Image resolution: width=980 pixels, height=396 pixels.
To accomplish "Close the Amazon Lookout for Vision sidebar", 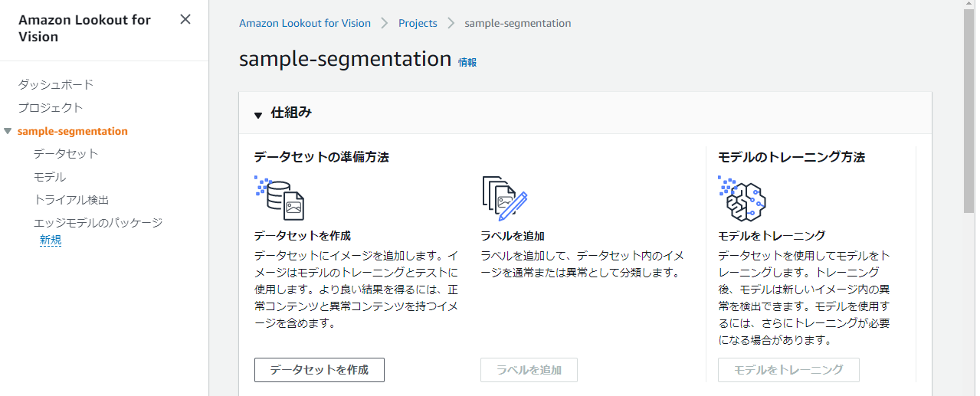I will click(x=185, y=19).
